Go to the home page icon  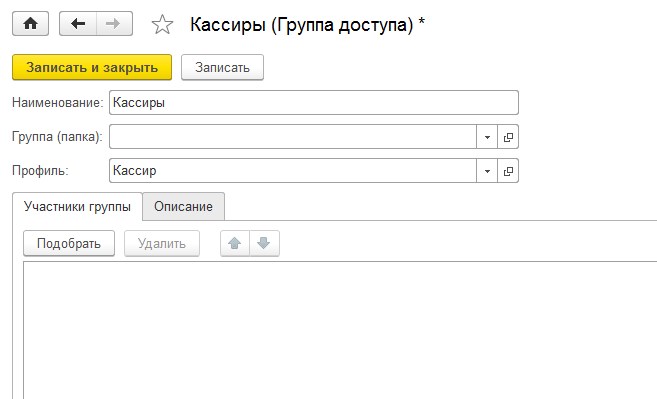[x=30, y=24]
